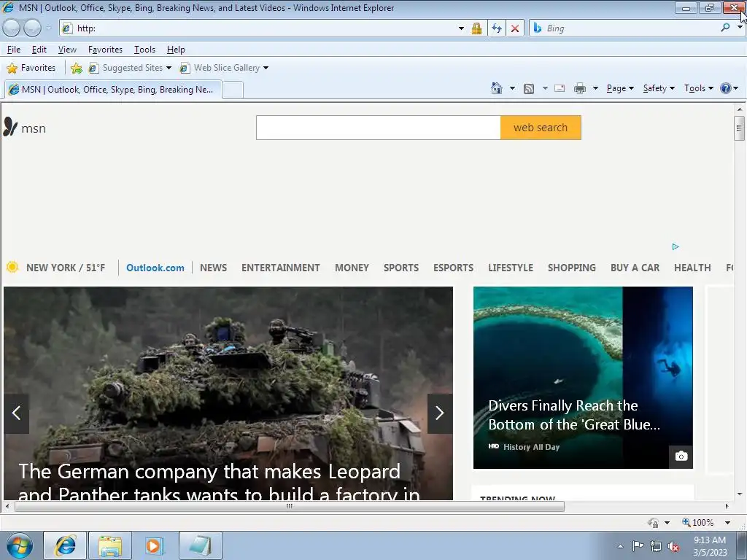Viewport: 747px width, 560px height.
Task: Open a new blank tab
Action: [233, 90]
